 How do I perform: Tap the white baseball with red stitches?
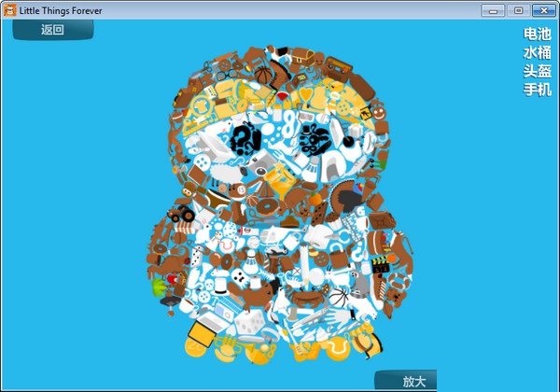tap(225, 246)
